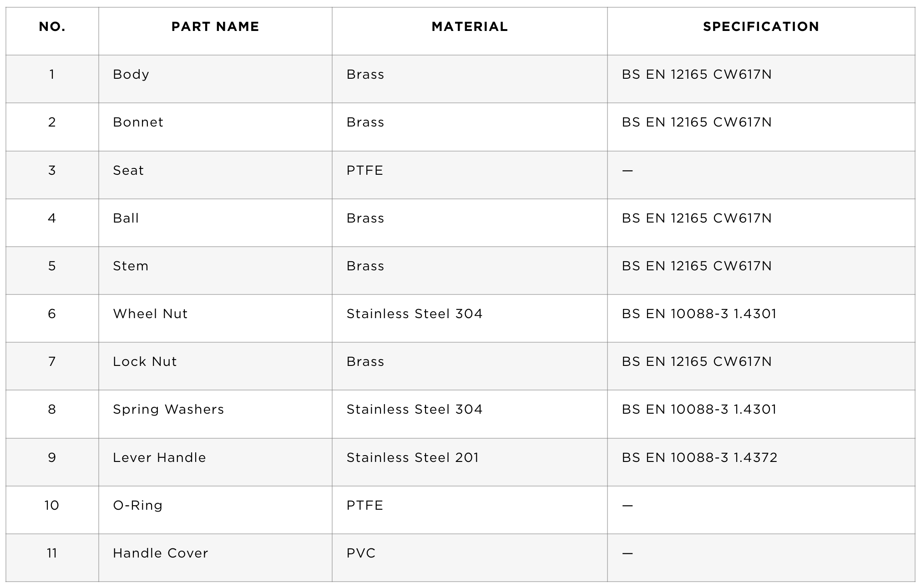Click the Lock Nut cell
Viewport: 921px width, 588px height.
(215, 366)
